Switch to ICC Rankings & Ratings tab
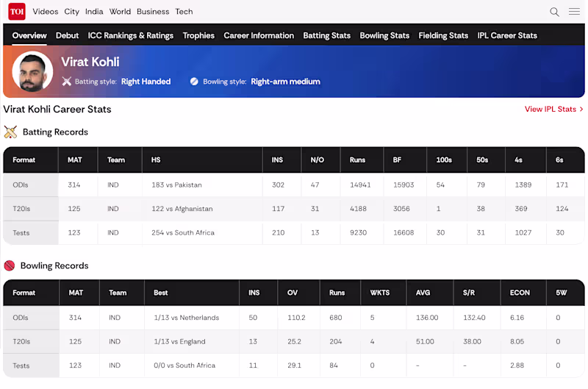Screen dimensions: 588x389 click(131, 35)
